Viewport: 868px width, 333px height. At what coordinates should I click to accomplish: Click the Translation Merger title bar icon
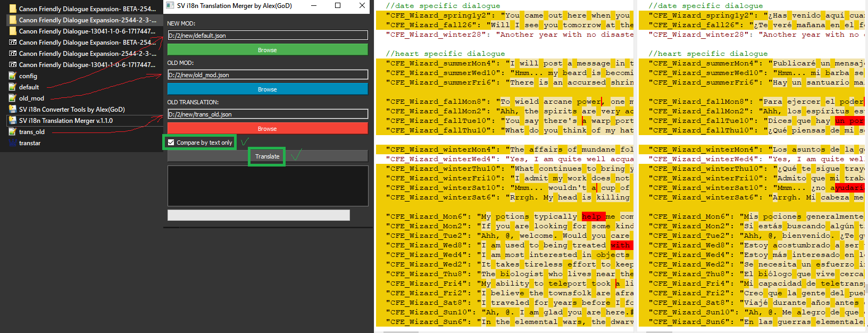[170, 6]
